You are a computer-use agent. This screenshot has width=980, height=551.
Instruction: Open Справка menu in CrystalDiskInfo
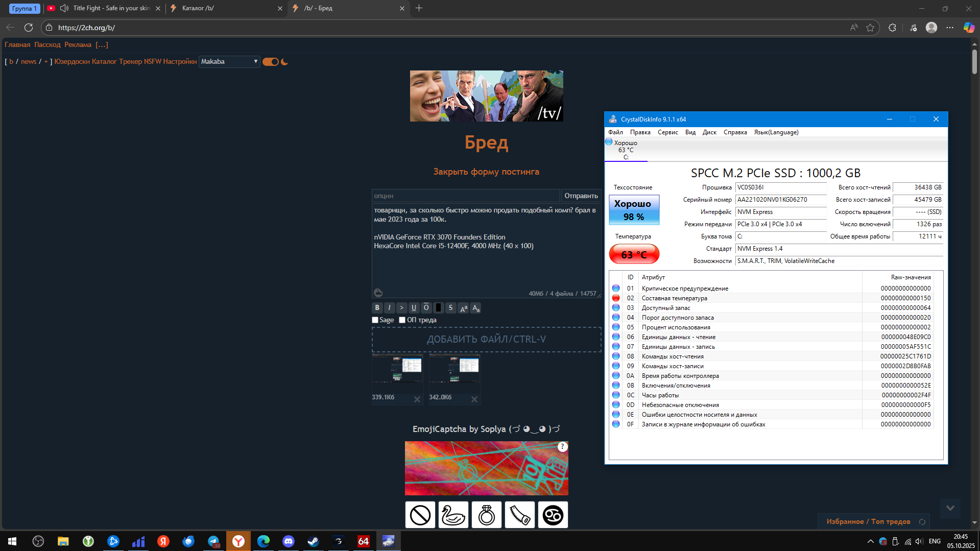(735, 132)
